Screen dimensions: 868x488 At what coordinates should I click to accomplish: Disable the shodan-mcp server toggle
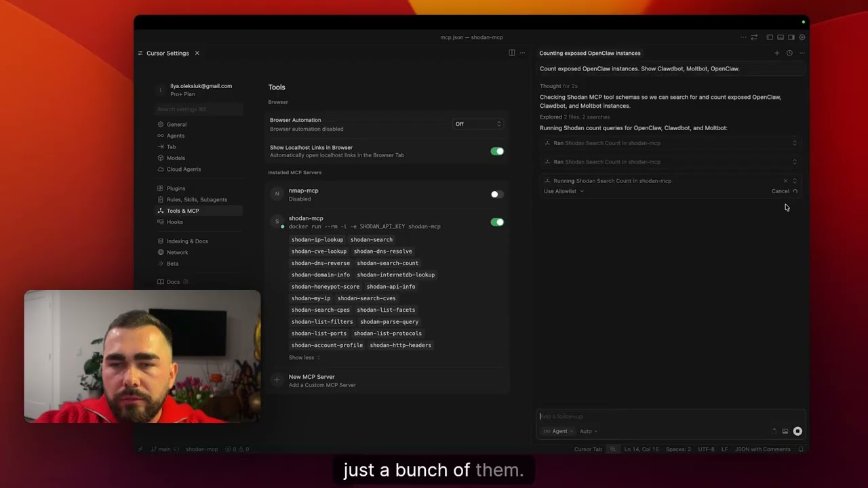[497, 222]
